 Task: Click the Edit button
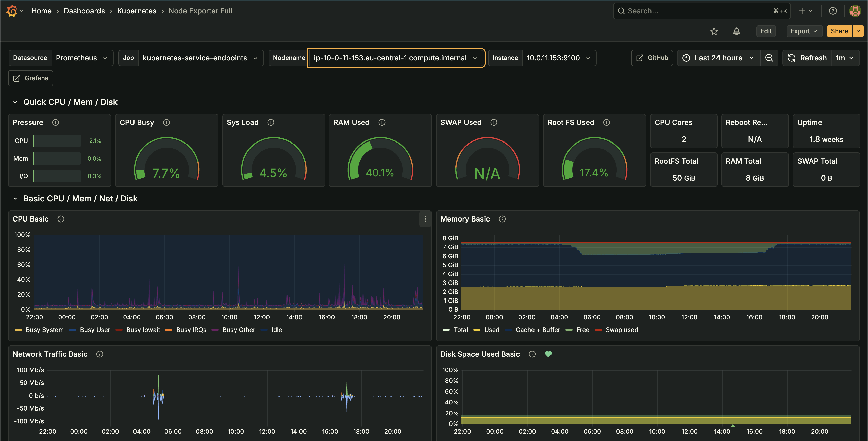(766, 31)
